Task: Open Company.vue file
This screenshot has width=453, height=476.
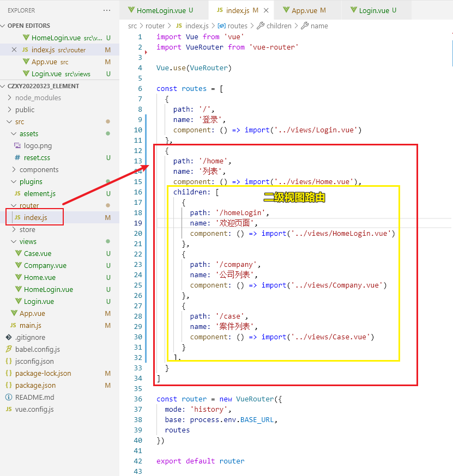Action: [45, 265]
